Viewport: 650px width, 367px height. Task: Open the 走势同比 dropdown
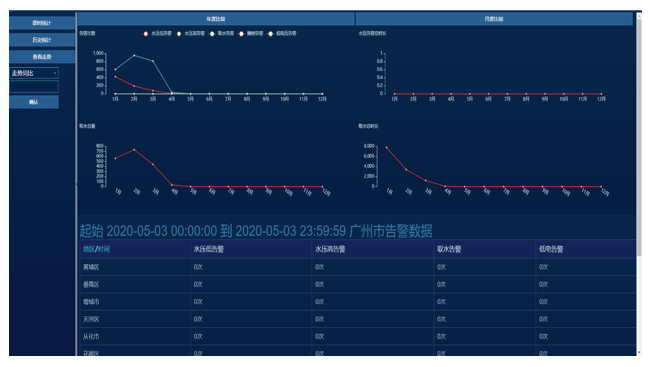pyautogui.click(x=34, y=73)
